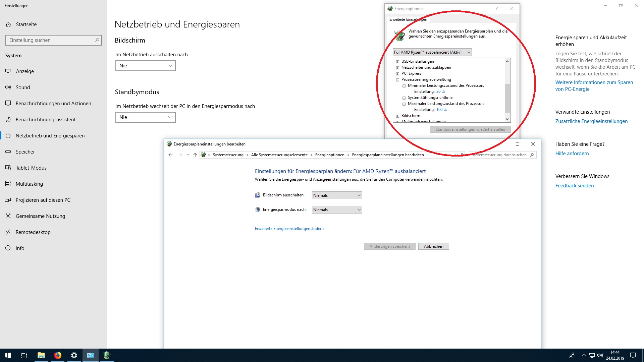644x362 pixels.
Task: Open File Explorer taskbar icon
Action: pos(41,355)
